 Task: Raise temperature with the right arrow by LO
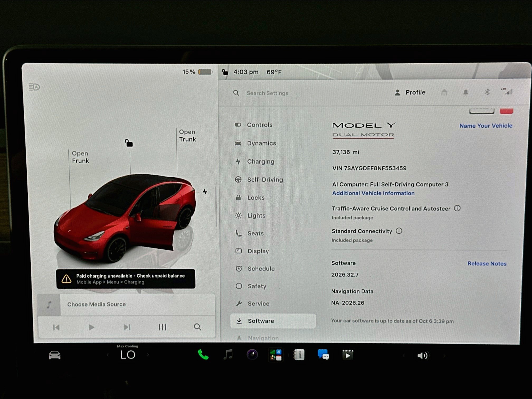tap(148, 355)
